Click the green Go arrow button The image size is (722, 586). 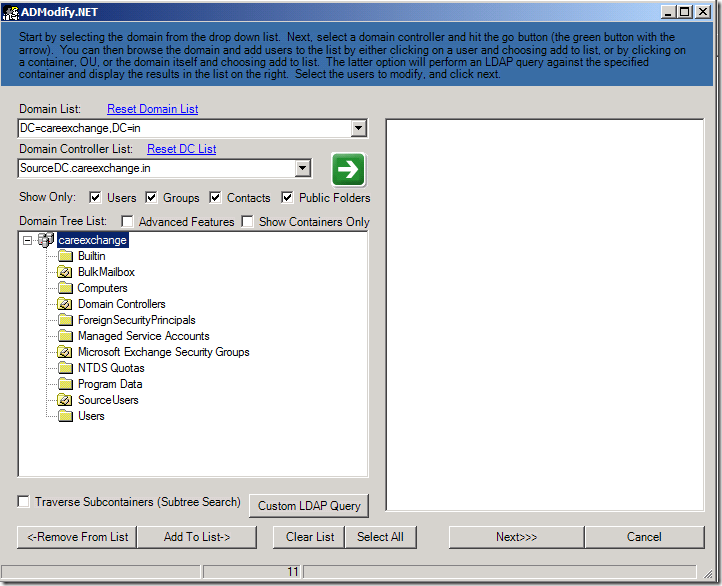click(348, 169)
